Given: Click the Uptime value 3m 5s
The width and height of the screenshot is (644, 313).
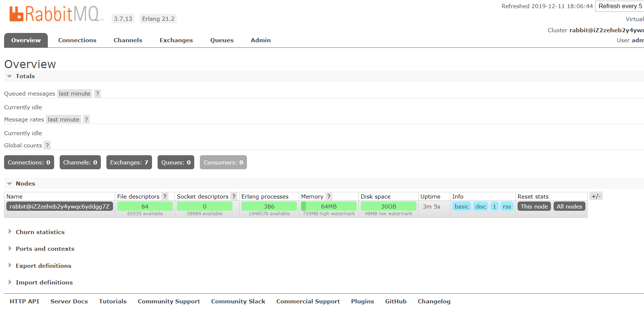Looking at the screenshot, I should tap(432, 207).
